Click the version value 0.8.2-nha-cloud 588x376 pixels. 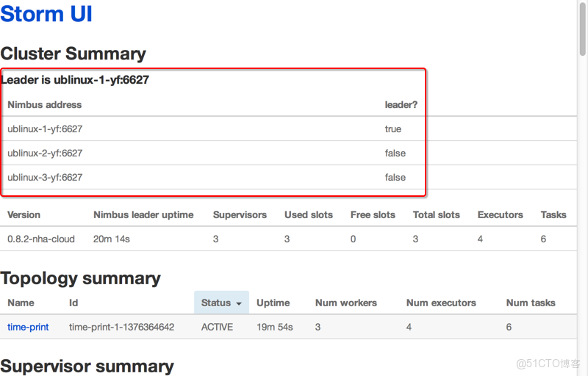click(41, 239)
